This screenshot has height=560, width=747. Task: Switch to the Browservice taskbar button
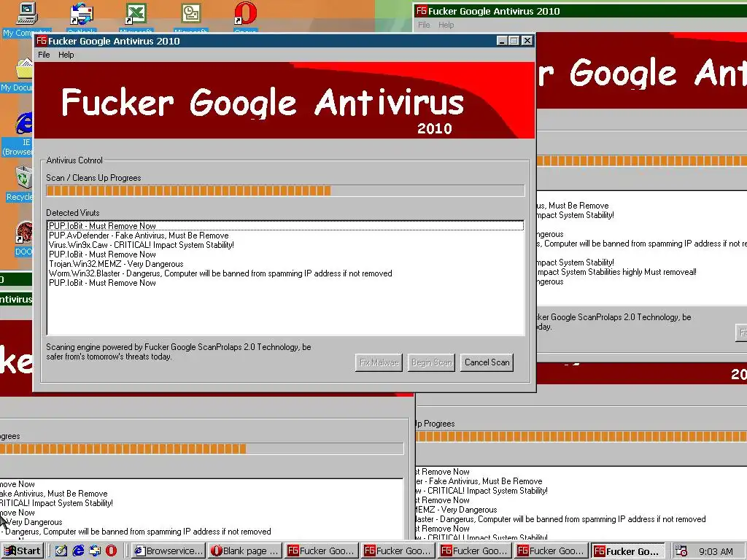pos(169,551)
